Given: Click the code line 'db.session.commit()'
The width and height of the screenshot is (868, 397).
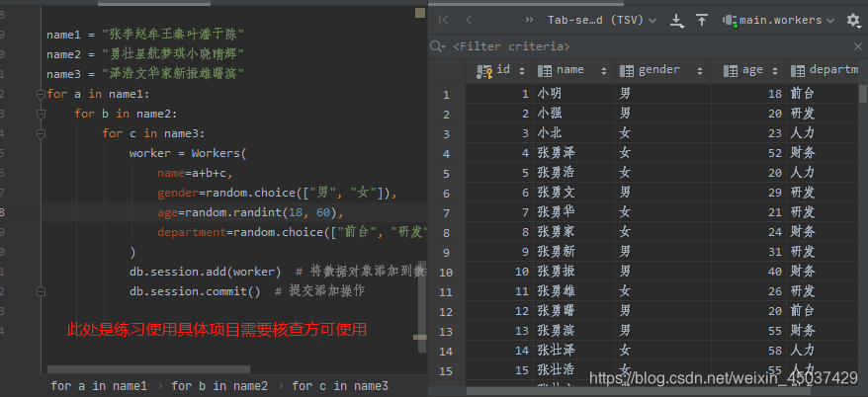Looking at the screenshot, I should point(195,291).
